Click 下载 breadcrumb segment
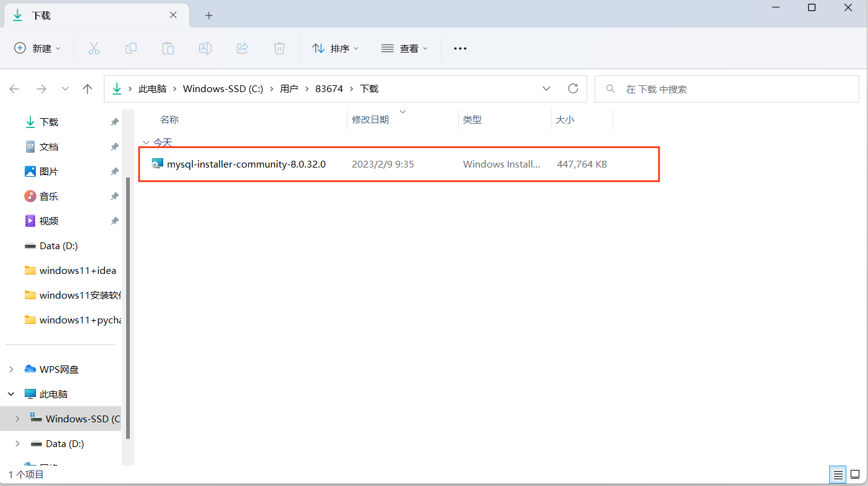 [369, 89]
